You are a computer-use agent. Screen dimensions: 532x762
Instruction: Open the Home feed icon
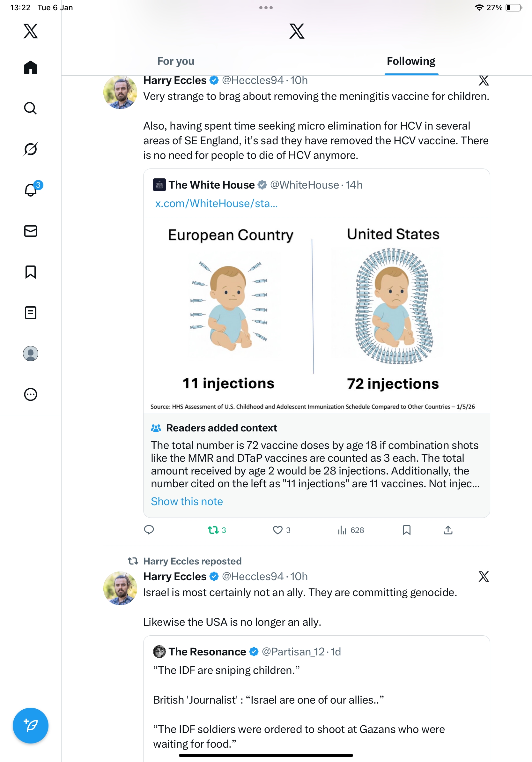pyautogui.click(x=31, y=68)
